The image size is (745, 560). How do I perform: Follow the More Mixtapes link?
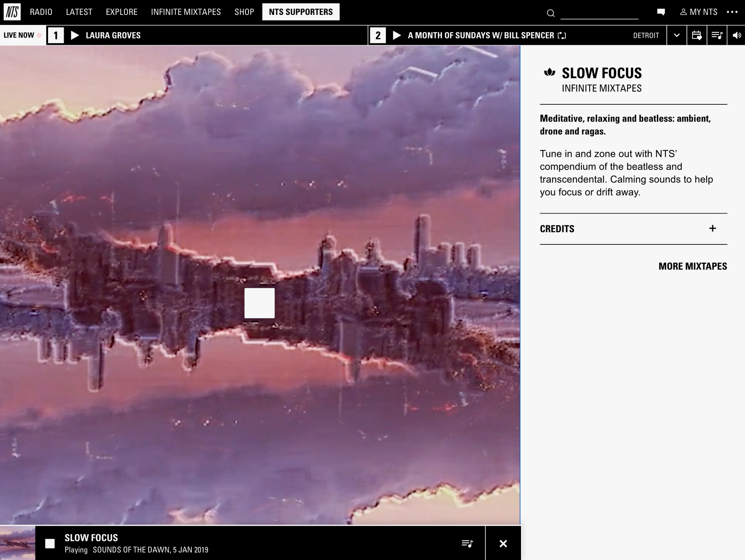coord(692,266)
